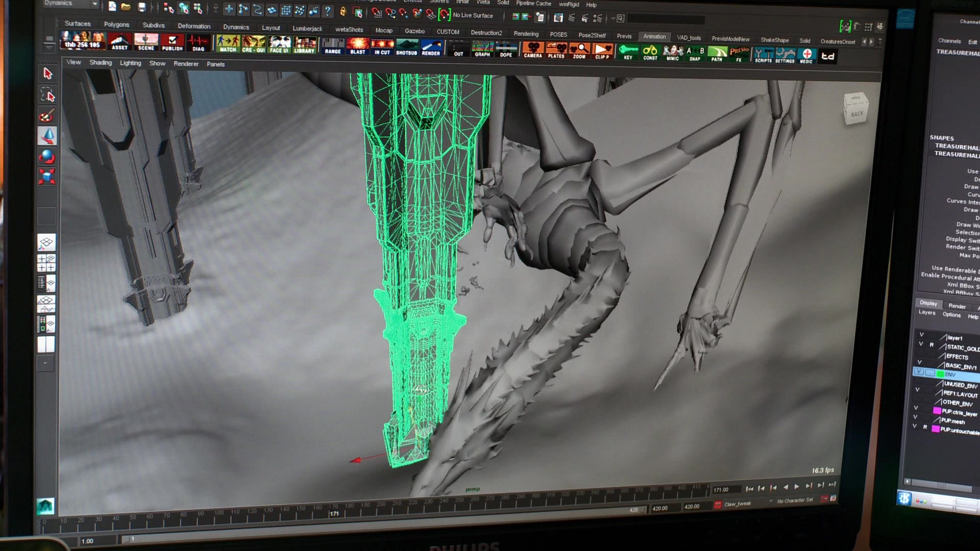The width and height of the screenshot is (980, 551).
Task: Click the Play forwards button
Action: pyautogui.click(x=797, y=487)
